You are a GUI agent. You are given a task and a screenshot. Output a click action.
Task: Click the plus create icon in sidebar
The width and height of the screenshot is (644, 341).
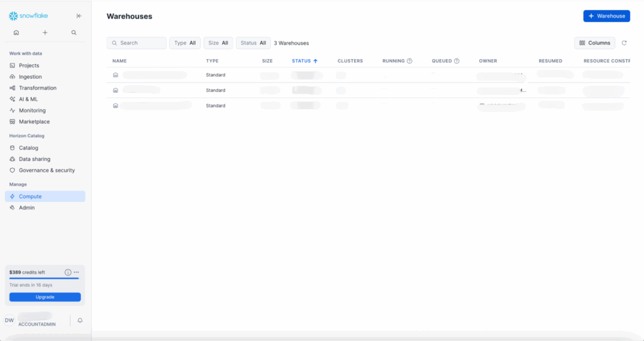45,33
